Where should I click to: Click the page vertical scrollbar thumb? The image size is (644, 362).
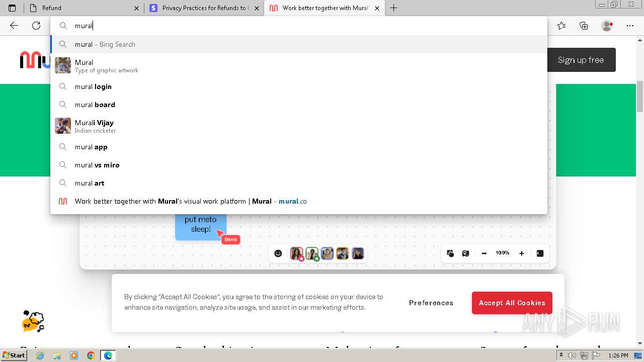click(640, 96)
